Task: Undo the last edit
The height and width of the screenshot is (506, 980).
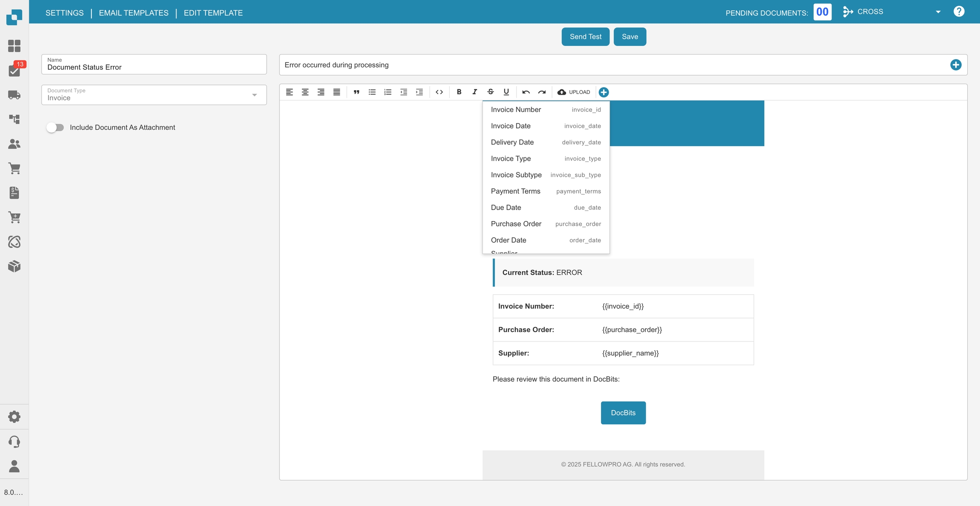Action: [526, 92]
